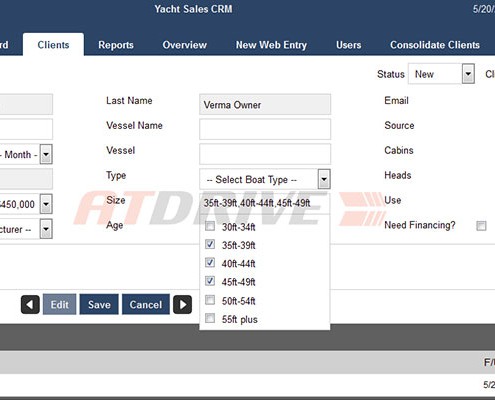Viewport: 495px width, 400px height.
Task: Uncheck the 45ft-49ft size option
Action: pos(210,281)
